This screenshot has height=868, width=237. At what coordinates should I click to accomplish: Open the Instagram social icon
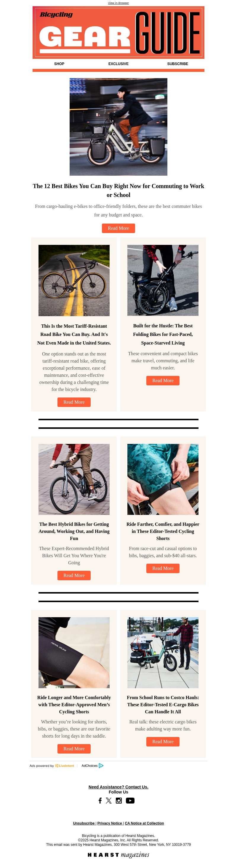tap(119, 800)
